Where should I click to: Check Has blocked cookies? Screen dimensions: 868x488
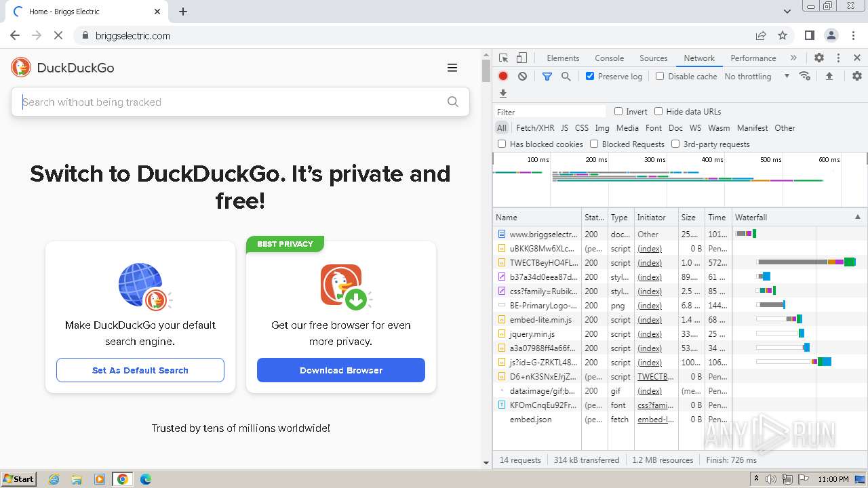502,144
